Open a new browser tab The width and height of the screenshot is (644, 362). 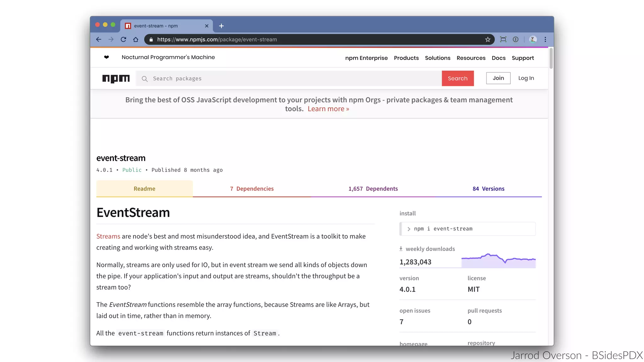[x=221, y=26]
